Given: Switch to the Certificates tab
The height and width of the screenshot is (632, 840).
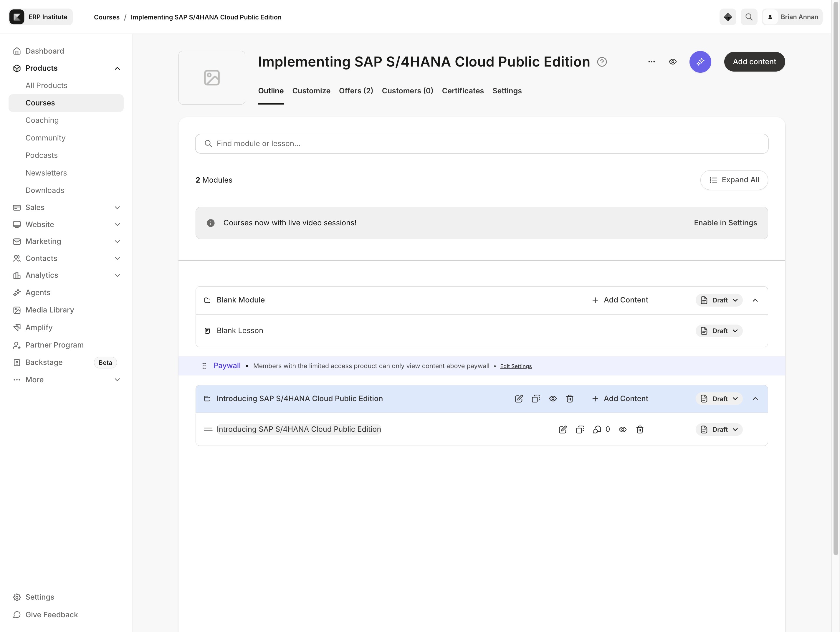Looking at the screenshot, I should (x=462, y=91).
